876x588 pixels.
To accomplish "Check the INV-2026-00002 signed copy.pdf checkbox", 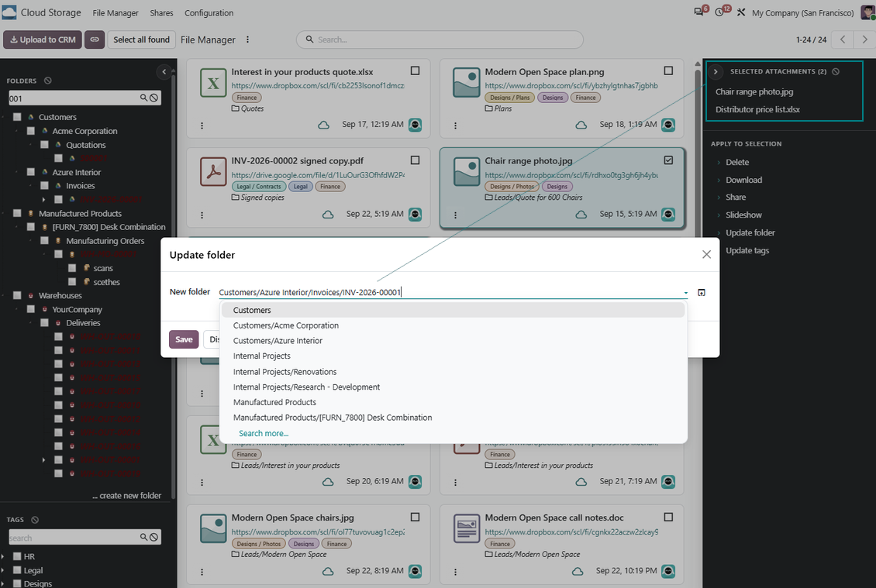I will [x=415, y=160].
